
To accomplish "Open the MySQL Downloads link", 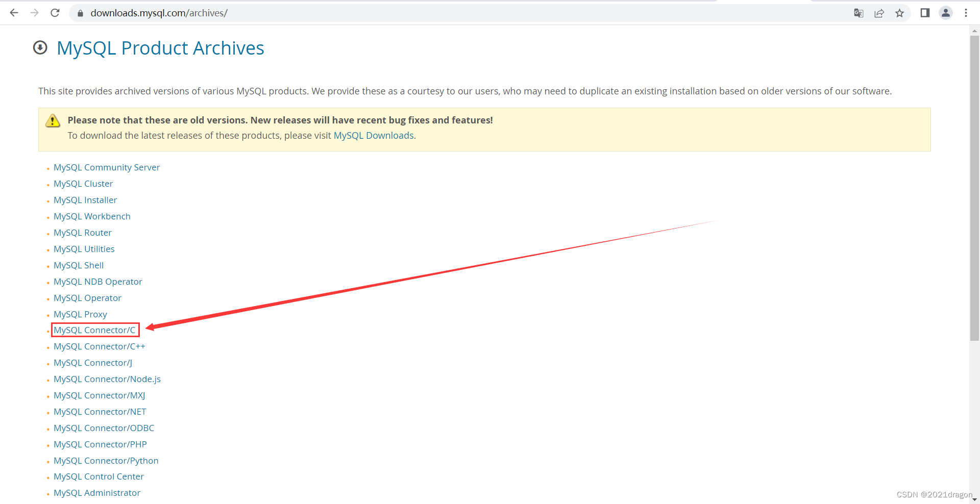I will [x=374, y=135].
